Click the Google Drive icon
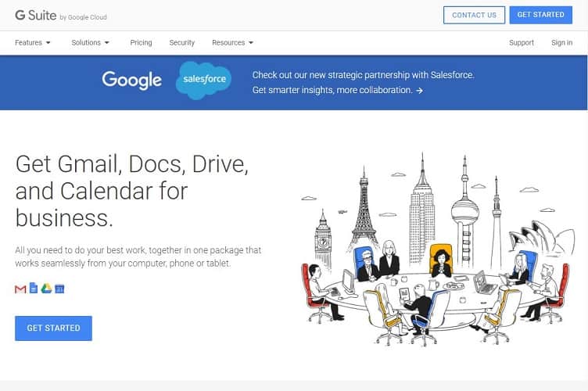The height and width of the screenshot is (391, 588). (x=46, y=289)
